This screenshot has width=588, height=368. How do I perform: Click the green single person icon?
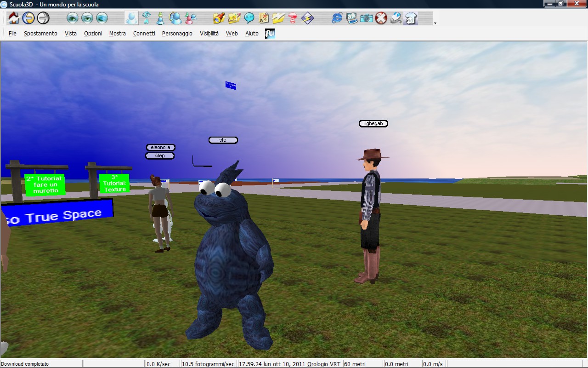(160, 18)
